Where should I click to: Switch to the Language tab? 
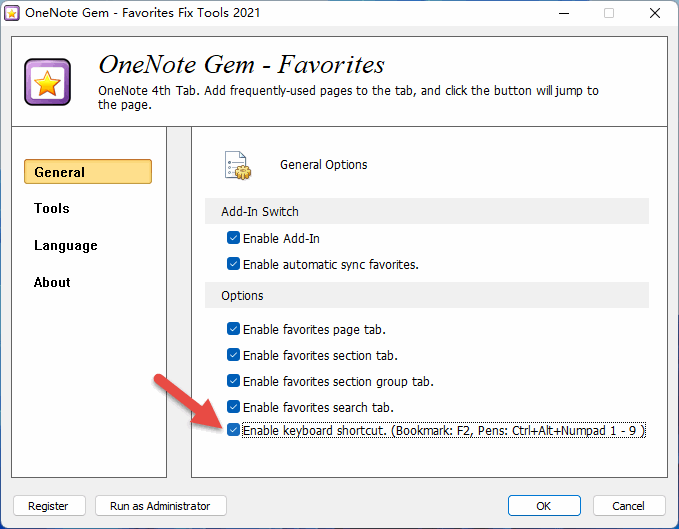66,245
